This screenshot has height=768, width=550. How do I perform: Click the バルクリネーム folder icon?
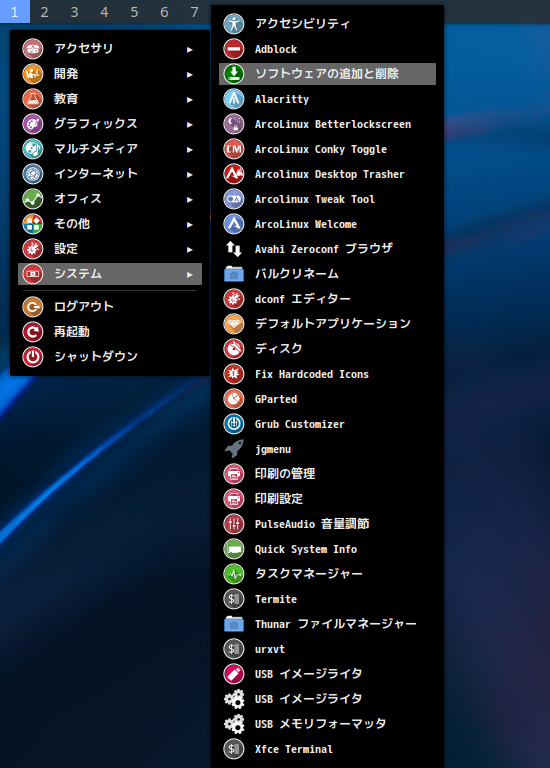[234, 274]
